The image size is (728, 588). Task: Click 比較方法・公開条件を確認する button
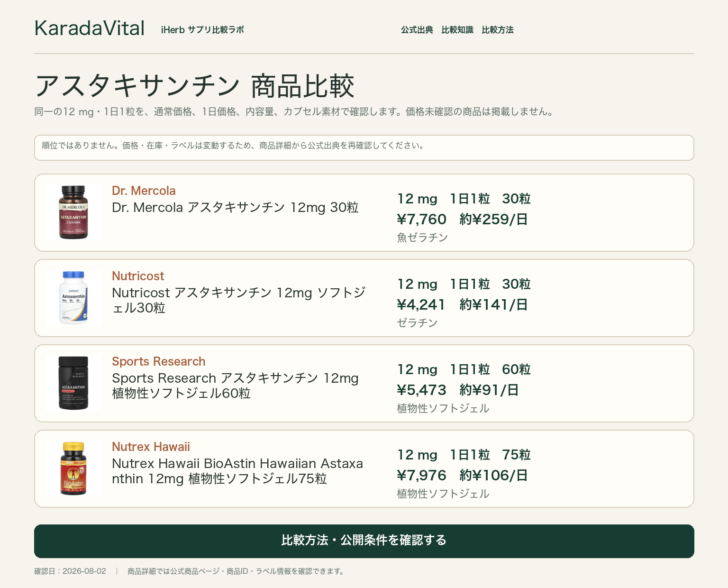click(x=364, y=541)
